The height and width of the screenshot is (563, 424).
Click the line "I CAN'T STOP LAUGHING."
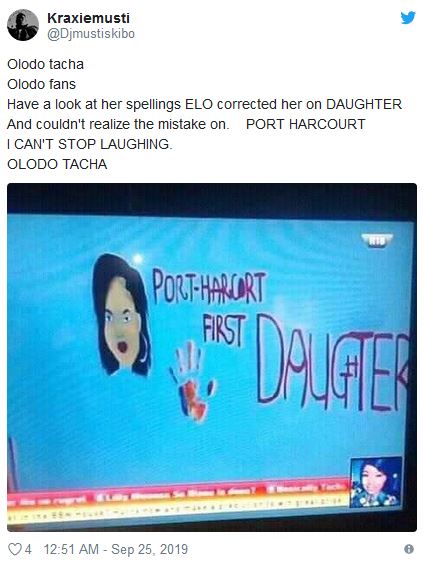[90, 144]
